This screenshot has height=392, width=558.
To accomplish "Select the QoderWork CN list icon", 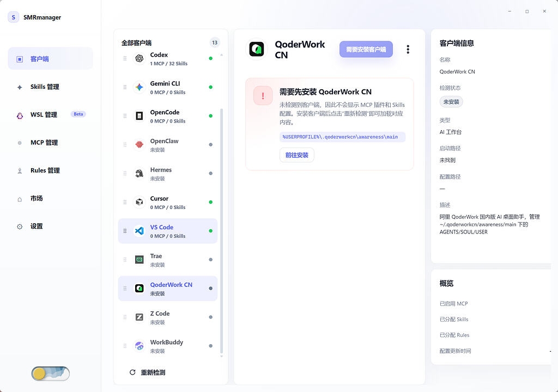I will (x=139, y=289).
